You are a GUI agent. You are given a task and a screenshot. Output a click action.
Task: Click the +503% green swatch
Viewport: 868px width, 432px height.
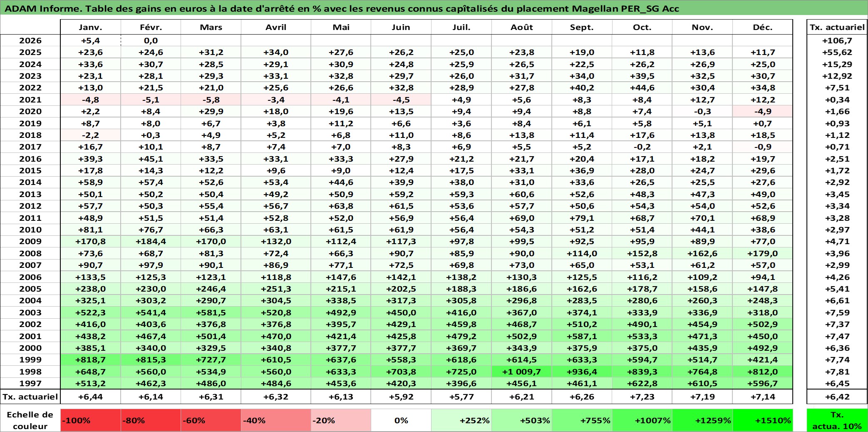521,420
